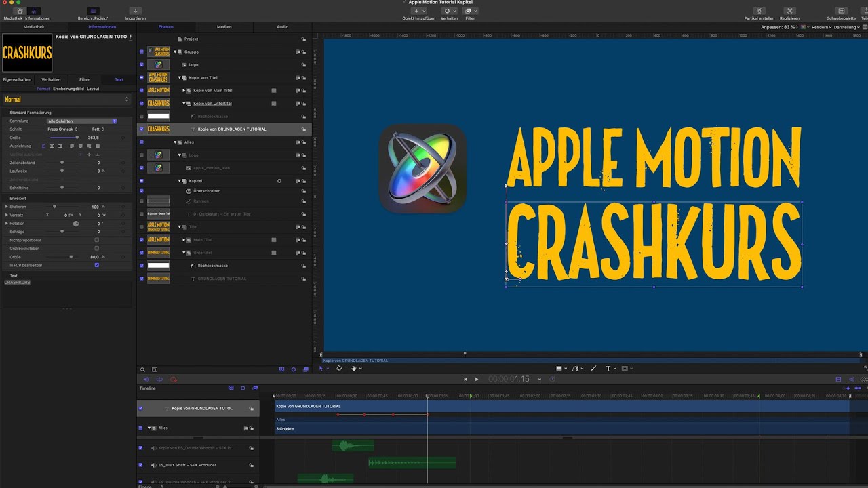Toggle visibility of Kopie von Untertitel
The width and height of the screenshot is (868, 488).
142,103
